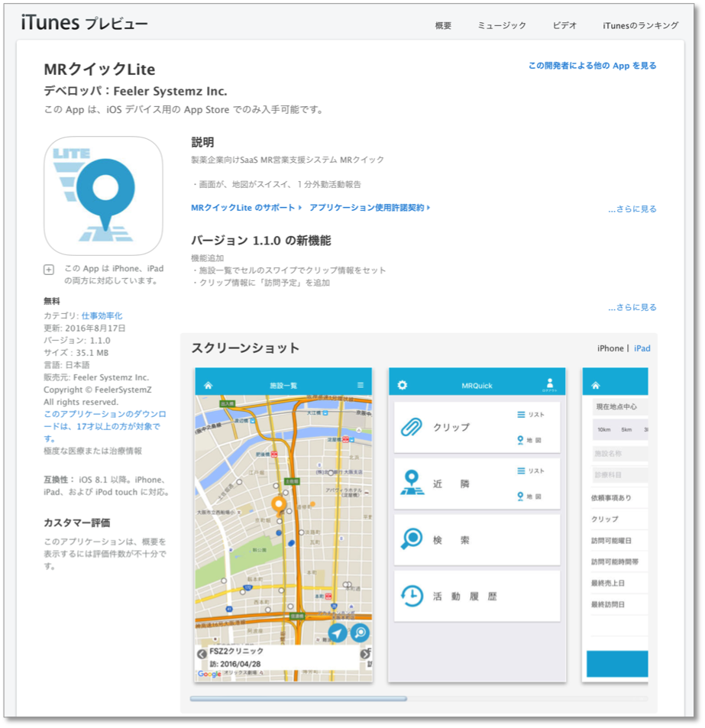Tap the home icon in 施設一覧 screenshot
This screenshot has height=728, width=705.
(208, 385)
